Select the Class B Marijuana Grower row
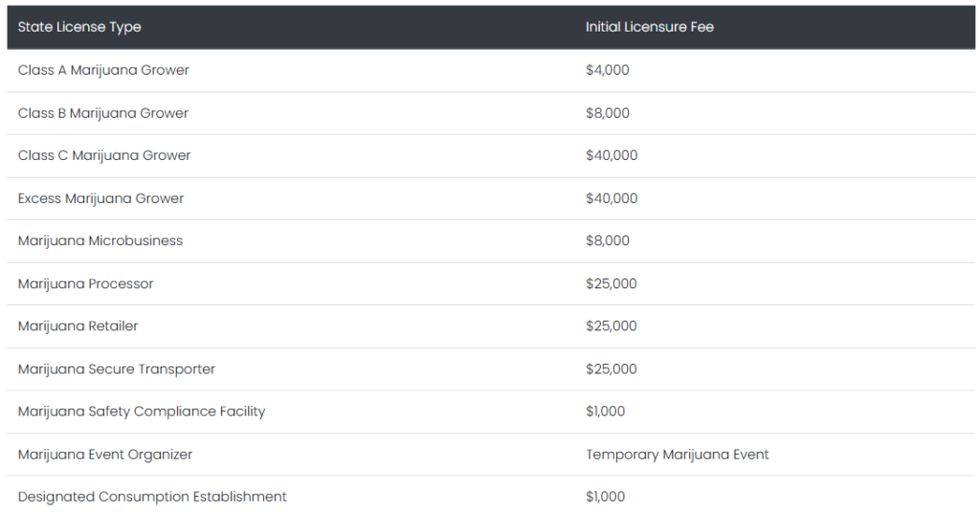 (x=103, y=113)
